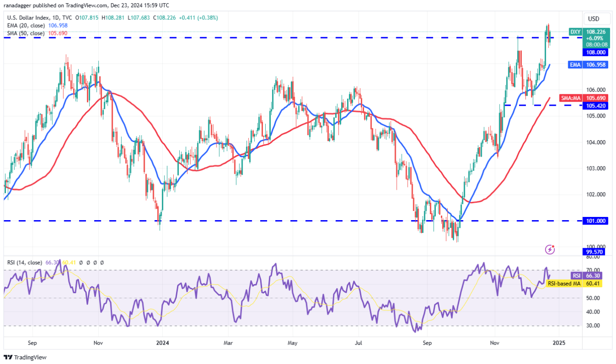Click the purple RSI tag in lower pane
Image resolution: width=616 pixels, height=364 pixels.
(576, 276)
